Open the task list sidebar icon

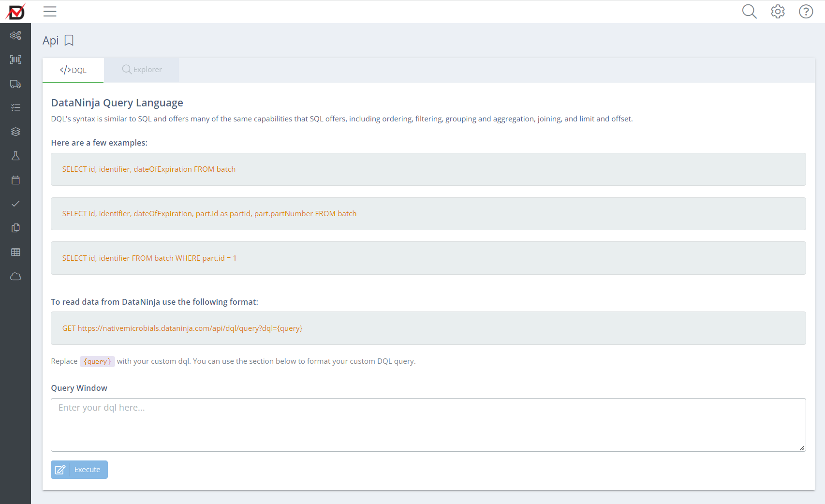(15, 107)
